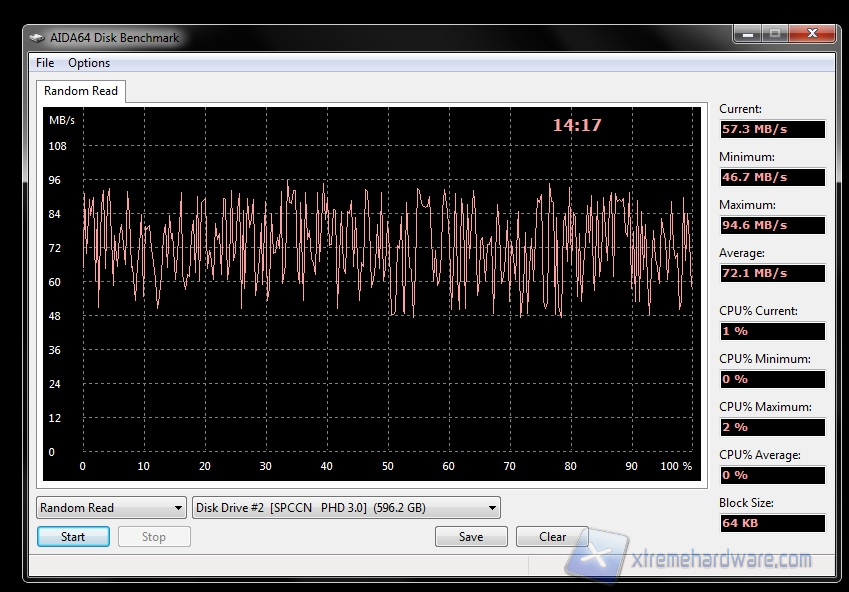Click the Block Size 64 KB field
Image resolution: width=849 pixels, height=592 pixels.
[x=772, y=523]
